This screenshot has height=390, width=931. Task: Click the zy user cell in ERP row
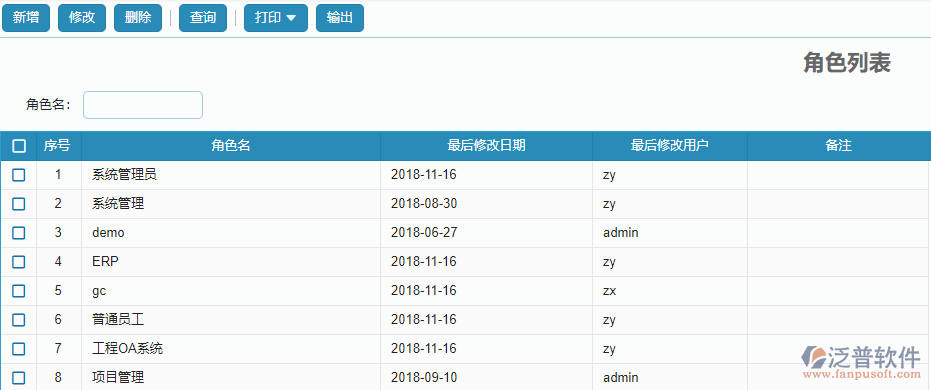click(670, 262)
